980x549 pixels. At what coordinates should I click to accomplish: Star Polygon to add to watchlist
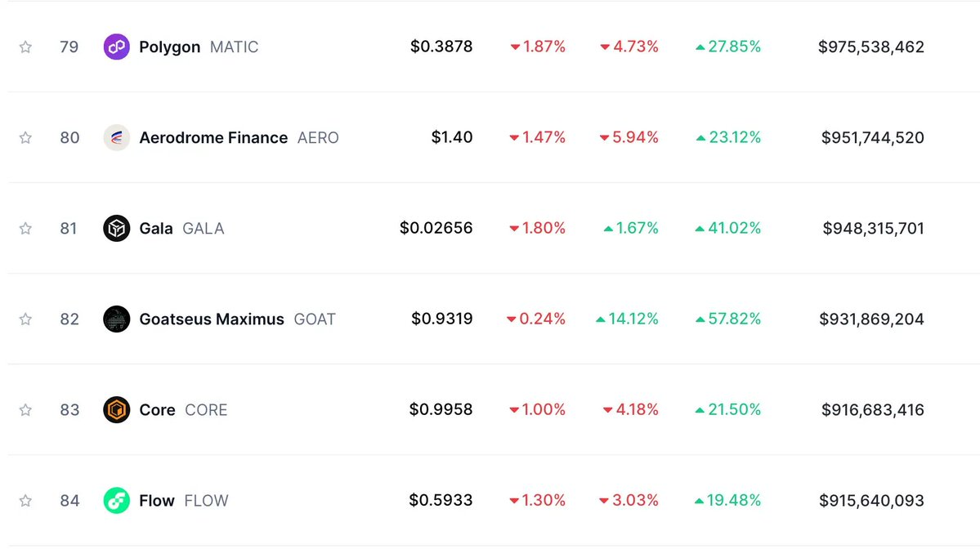pos(25,47)
